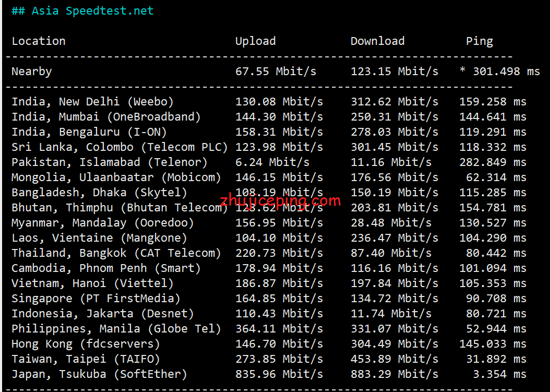Click 'Myanmar, Mandalay (Ooredoo)' location
Screen dimensions: 550x392
pos(103,223)
